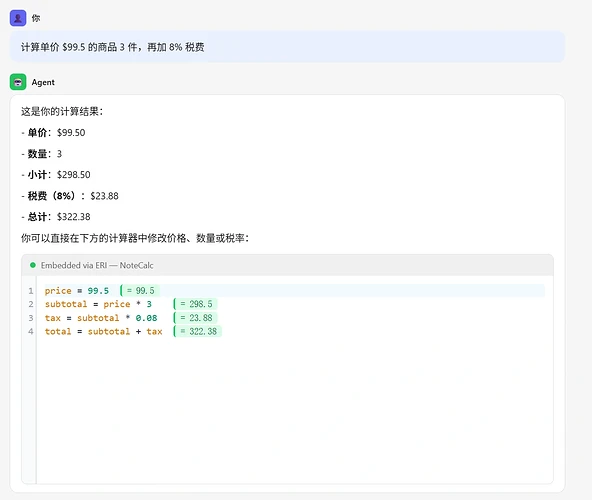This screenshot has width=592, height=500.
Task: Click the result badge showing = 298.5
Action: [196, 304]
